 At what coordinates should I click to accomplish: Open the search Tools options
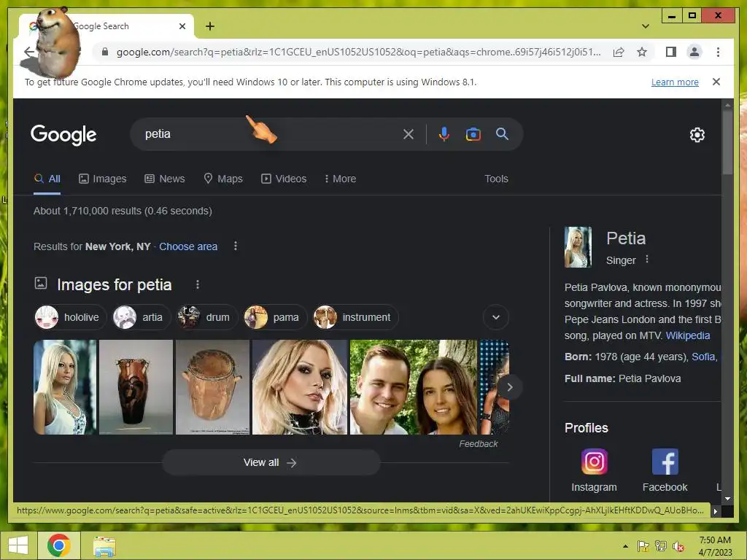point(496,179)
